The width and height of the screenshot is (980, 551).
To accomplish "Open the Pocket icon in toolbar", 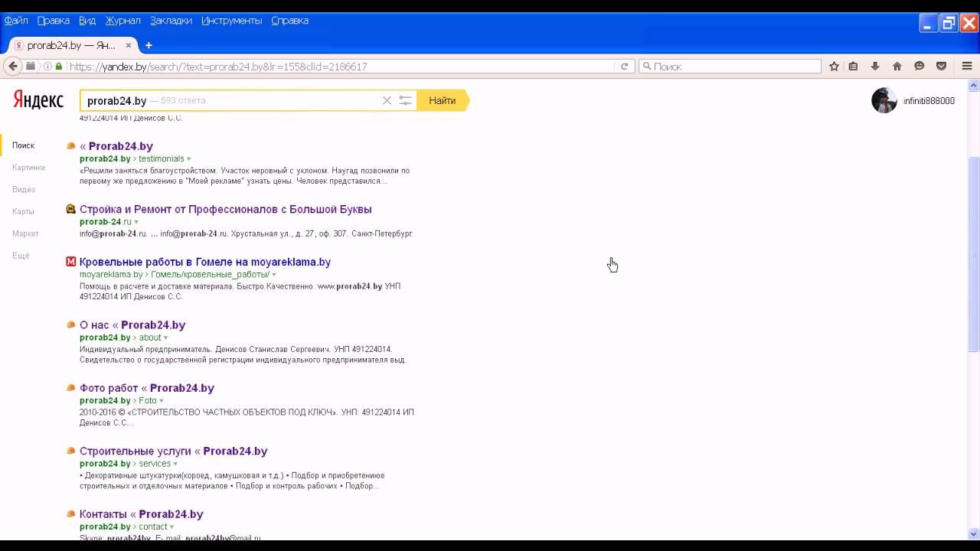I will pos(942,67).
